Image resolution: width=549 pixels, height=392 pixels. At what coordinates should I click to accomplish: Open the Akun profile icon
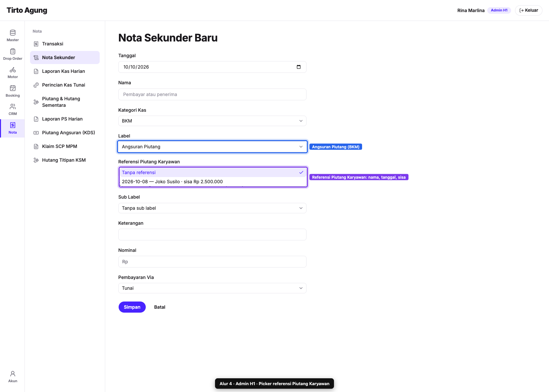13,374
